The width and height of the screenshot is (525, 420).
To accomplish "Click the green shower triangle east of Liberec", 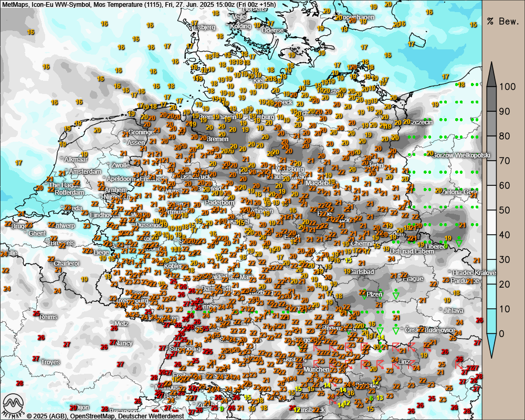I will click(459, 243).
